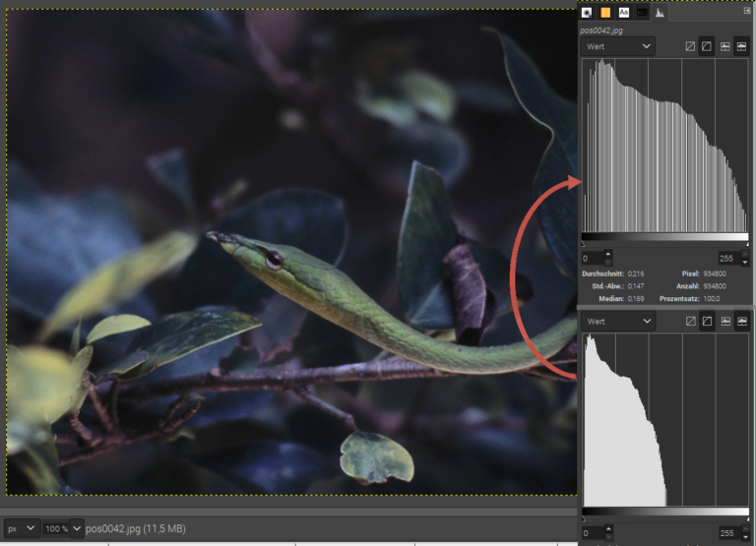Viewport: 756px width, 546px height.
Task: Click the upper histogram gradient range slider
Action: [664, 238]
